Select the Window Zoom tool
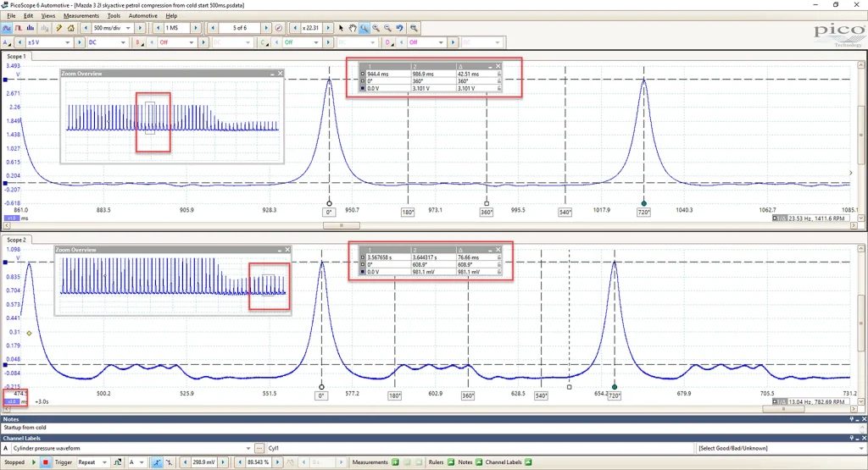 click(x=364, y=28)
